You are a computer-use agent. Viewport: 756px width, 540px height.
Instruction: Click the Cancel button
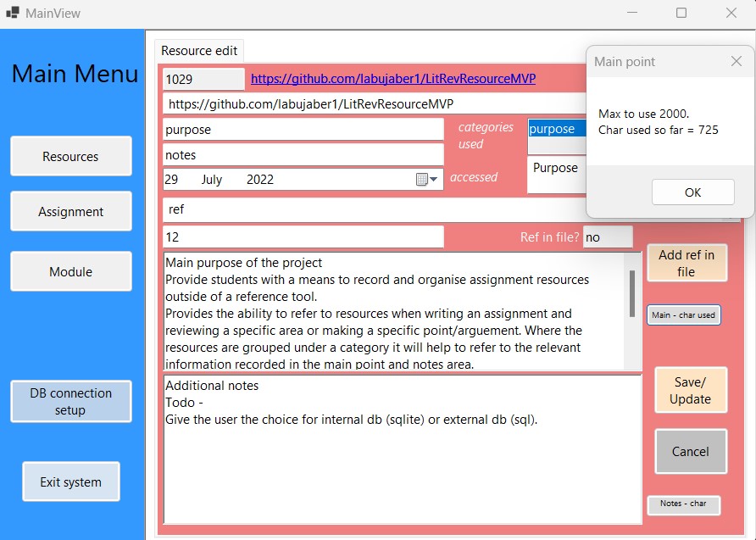pyautogui.click(x=690, y=451)
